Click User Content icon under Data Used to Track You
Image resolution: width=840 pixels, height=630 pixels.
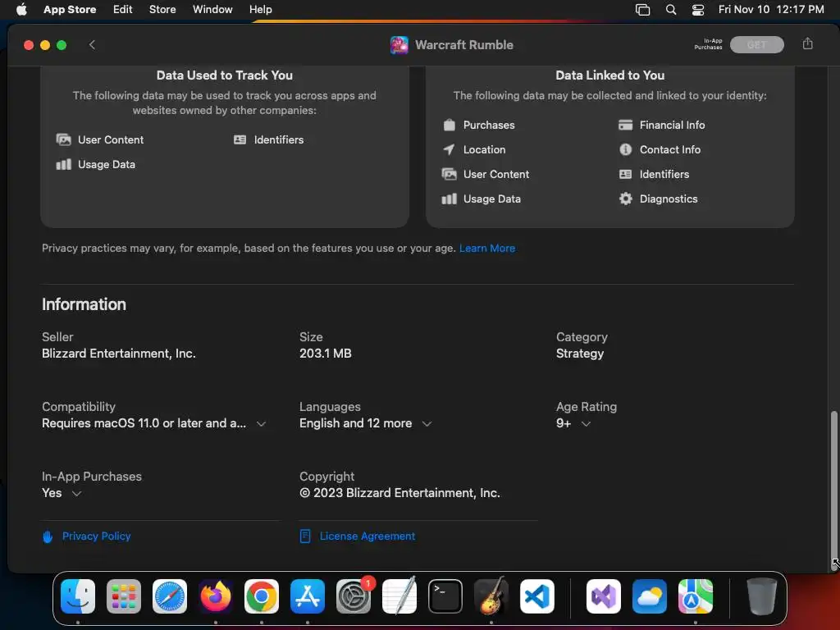pos(64,139)
